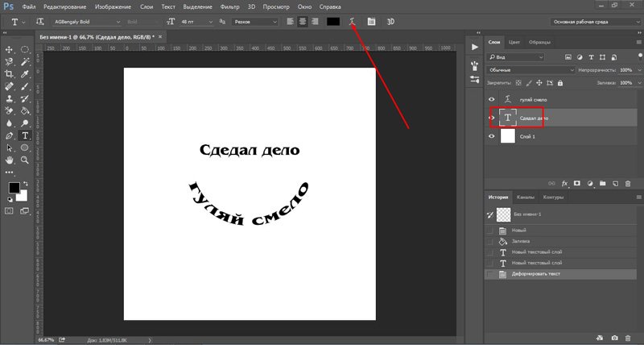Select the Move tool

point(10,49)
